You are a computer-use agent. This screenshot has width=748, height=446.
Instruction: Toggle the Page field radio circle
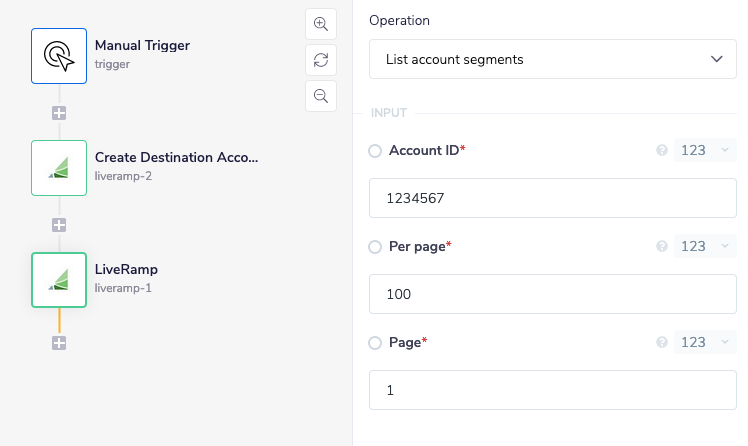point(375,342)
